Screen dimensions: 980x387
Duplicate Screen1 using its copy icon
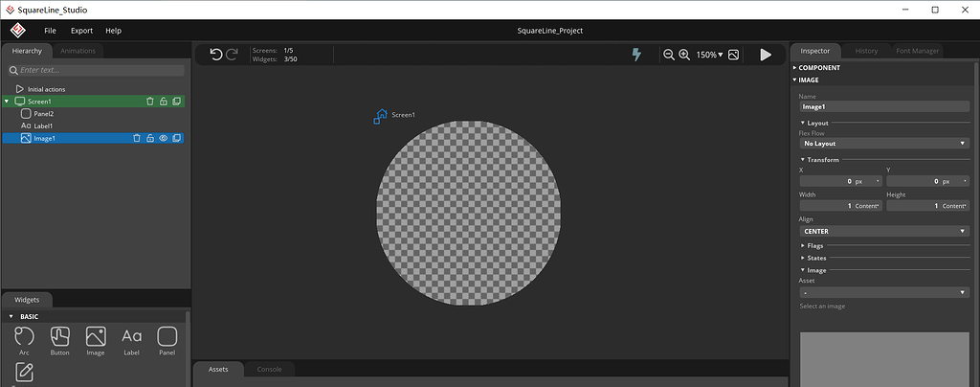(177, 102)
